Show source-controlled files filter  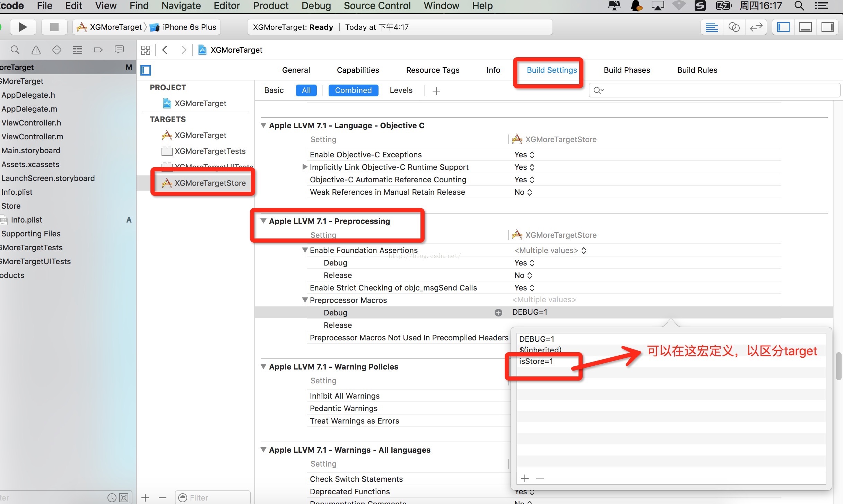[124, 498]
